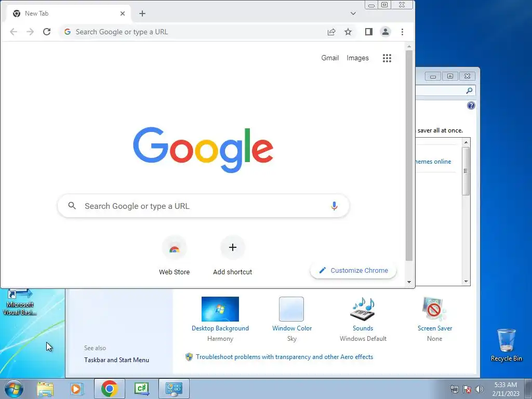Click themes list scroll up arrow
Screen dimensions: 532x399
point(466,142)
